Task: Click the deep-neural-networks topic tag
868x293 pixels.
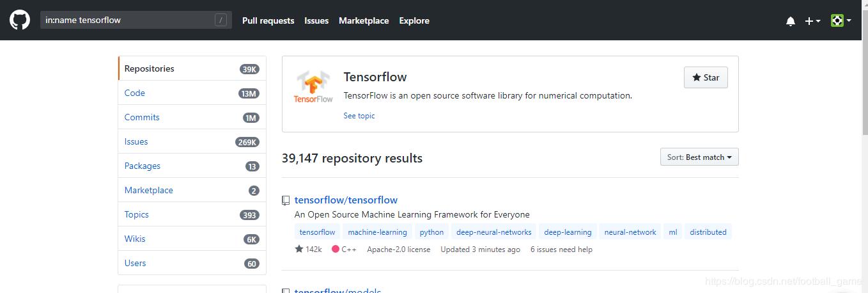Action: point(494,232)
